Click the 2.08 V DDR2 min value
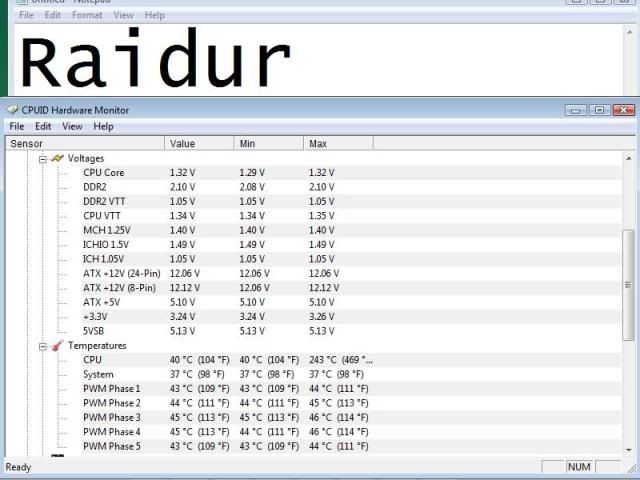 click(252, 187)
